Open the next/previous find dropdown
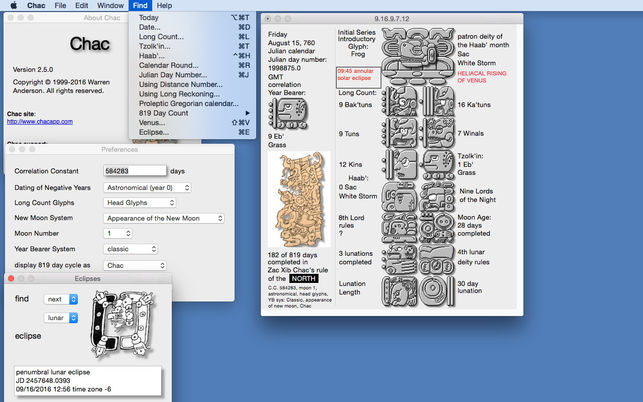Screen dimensions: 643x402 (x=61, y=299)
